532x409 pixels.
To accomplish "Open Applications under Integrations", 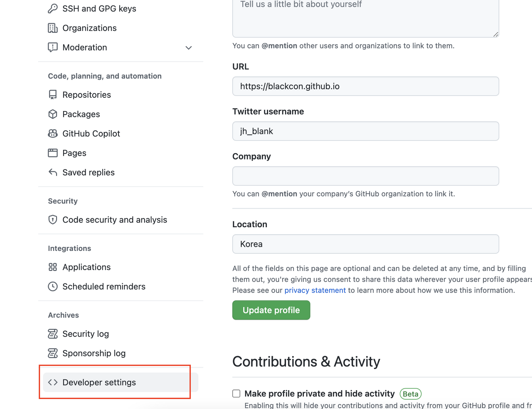I will click(86, 267).
